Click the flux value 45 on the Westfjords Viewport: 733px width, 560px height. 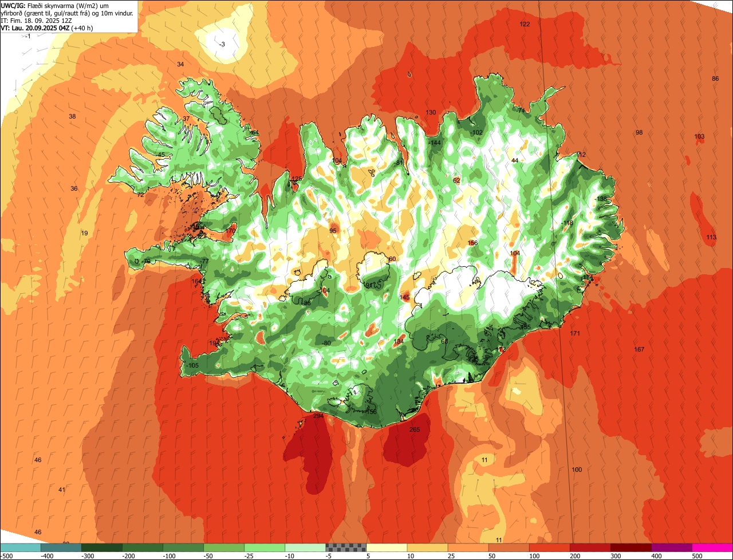tap(161, 155)
